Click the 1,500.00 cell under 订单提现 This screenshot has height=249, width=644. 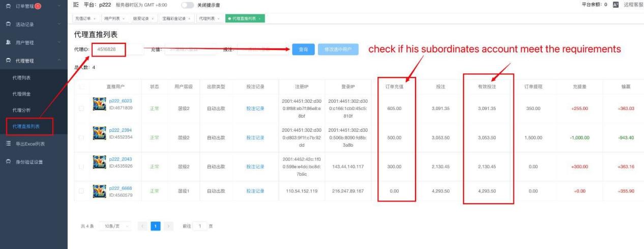click(x=533, y=137)
